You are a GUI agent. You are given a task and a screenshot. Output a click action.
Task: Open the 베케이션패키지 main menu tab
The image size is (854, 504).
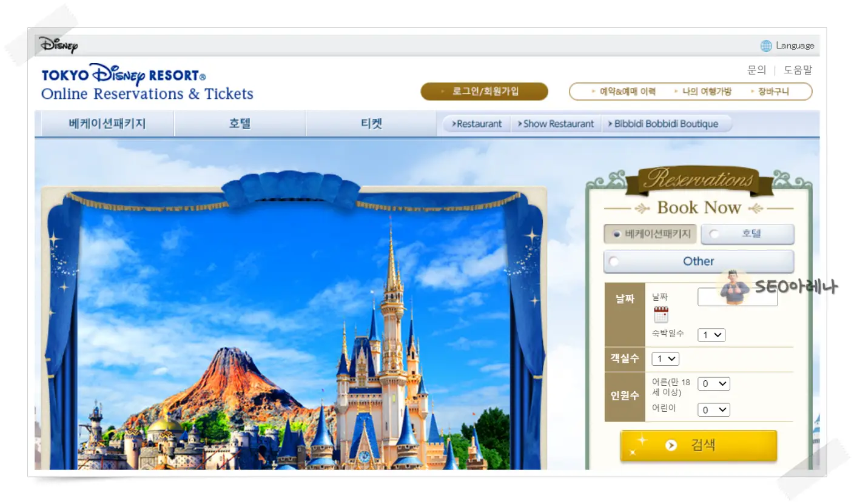click(x=107, y=124)
